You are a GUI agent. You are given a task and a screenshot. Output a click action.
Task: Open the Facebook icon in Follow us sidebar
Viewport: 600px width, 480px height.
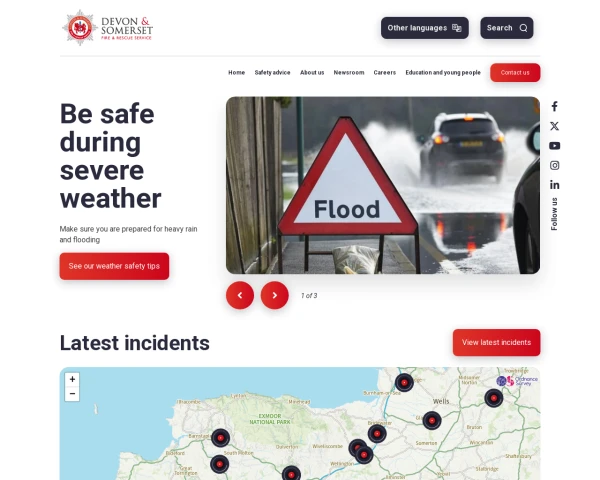point(554,106)
